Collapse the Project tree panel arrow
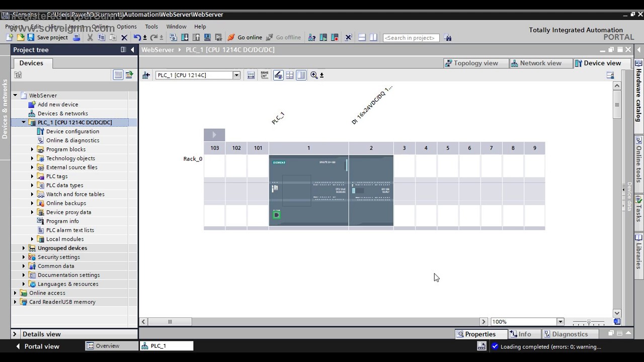The image size is (644, 362). coord(132,50)
